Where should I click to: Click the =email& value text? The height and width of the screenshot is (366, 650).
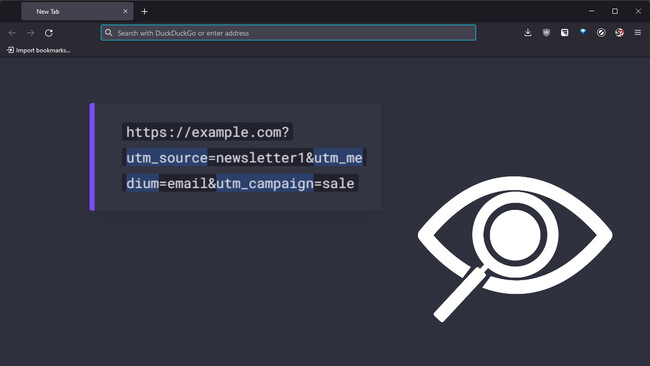[188, 183]
